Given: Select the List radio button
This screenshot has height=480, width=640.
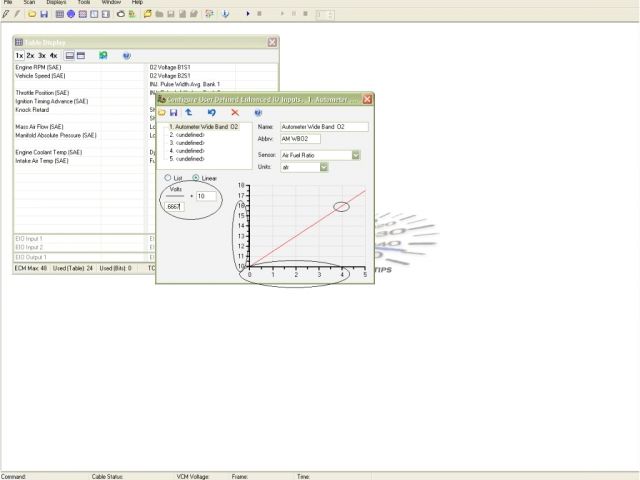Looking at the screenshot, I should (167, 178).
